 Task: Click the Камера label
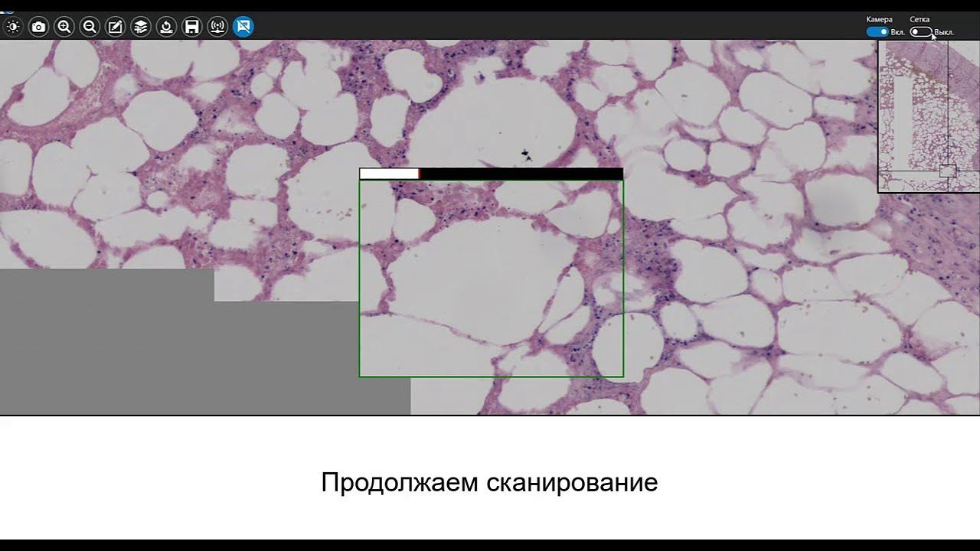[x=879, y=19]
